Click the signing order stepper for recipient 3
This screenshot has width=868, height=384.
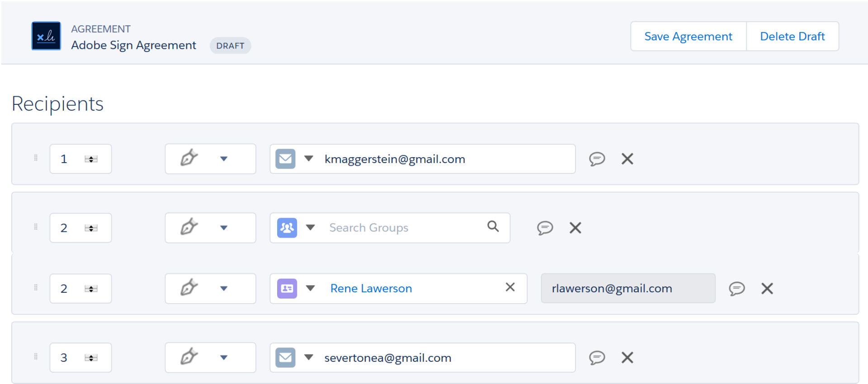(91, 358)
